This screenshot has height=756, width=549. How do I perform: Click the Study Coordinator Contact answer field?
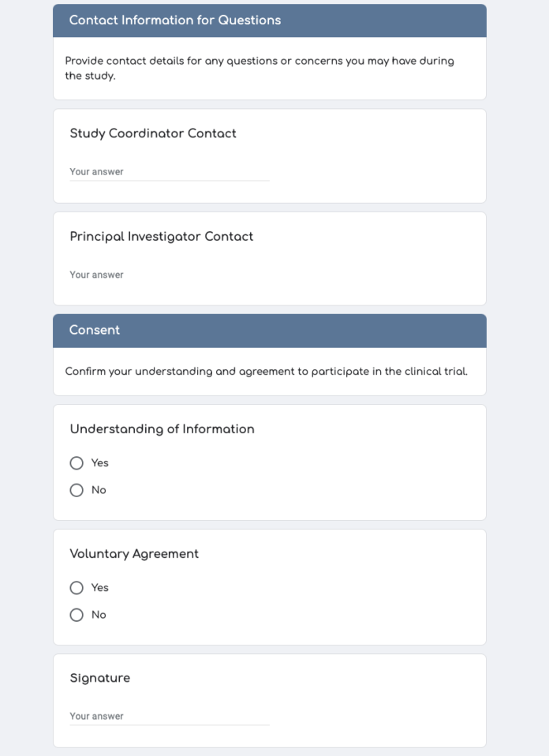click(x=169, y=171)
